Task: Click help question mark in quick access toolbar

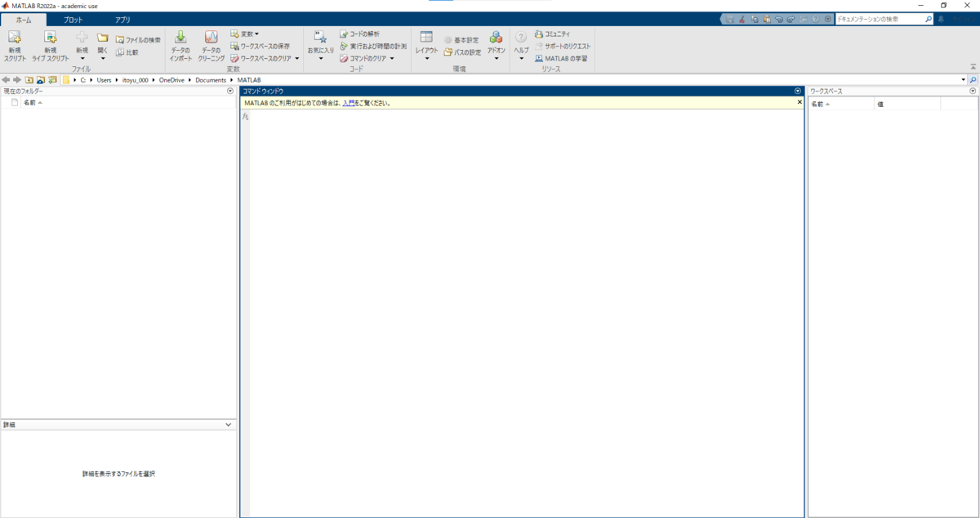Action: tap(815, 19)
